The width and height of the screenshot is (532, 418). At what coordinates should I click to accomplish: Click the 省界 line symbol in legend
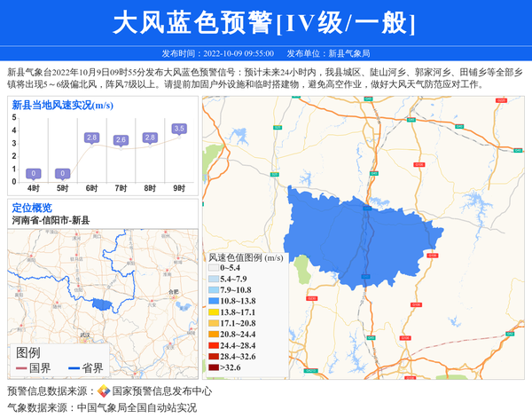tap(74, 368)
